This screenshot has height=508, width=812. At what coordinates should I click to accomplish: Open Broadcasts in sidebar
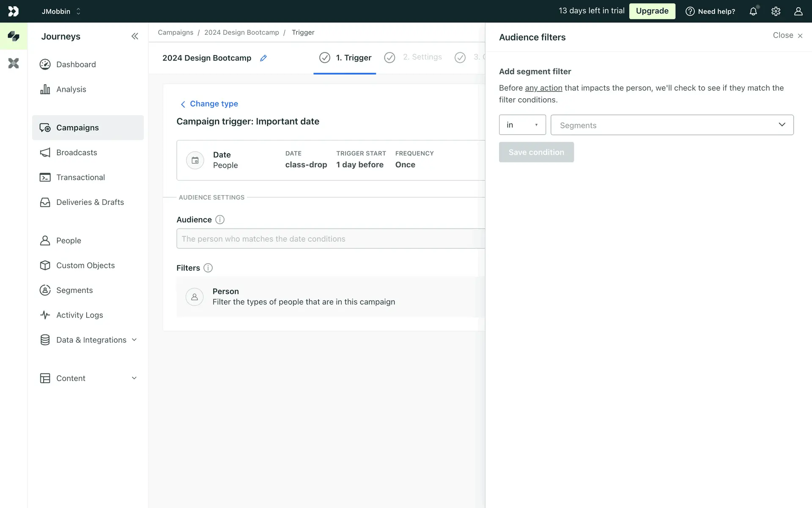tap(77, 152)
